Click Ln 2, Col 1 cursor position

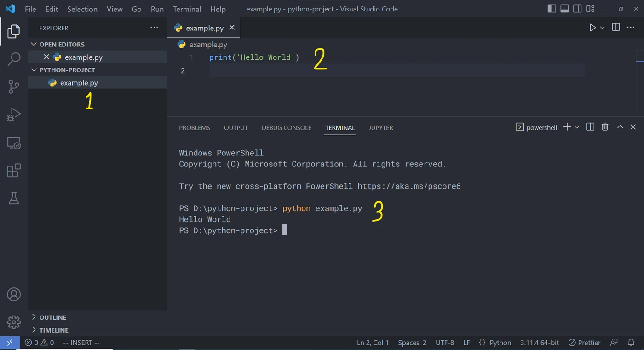click(373, 343)
